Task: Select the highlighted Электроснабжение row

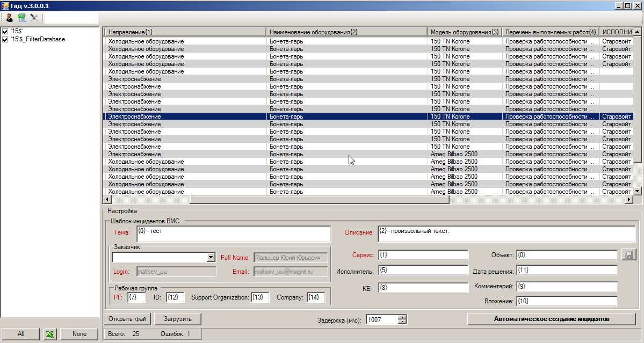Action: pos(367,116)
